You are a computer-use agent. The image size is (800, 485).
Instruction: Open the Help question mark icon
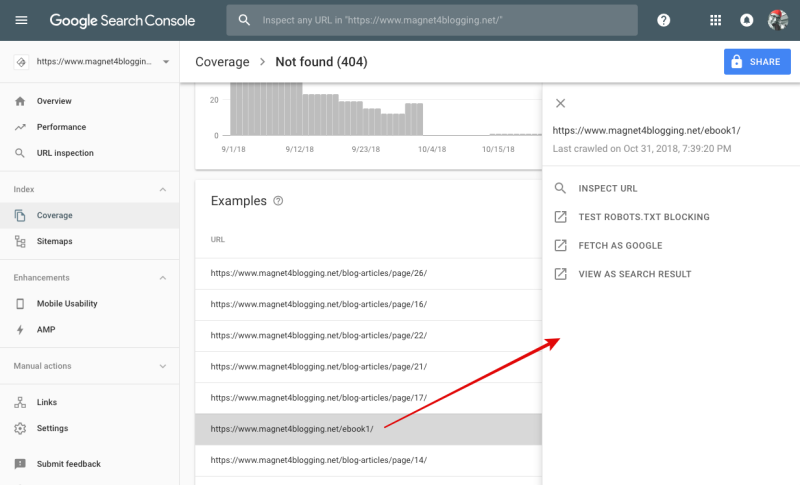click(663, 20)
